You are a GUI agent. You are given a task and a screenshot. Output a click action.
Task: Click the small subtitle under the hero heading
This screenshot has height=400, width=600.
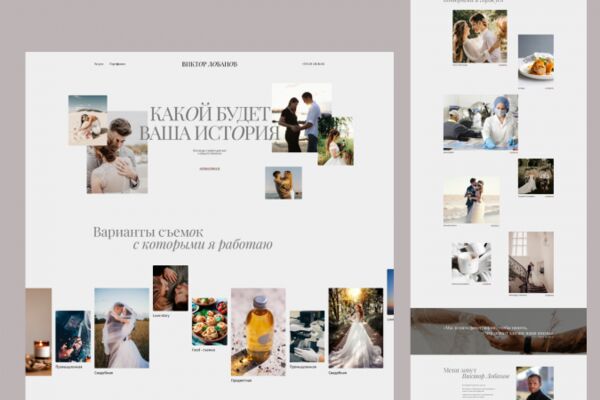click(x=209, y=152)
